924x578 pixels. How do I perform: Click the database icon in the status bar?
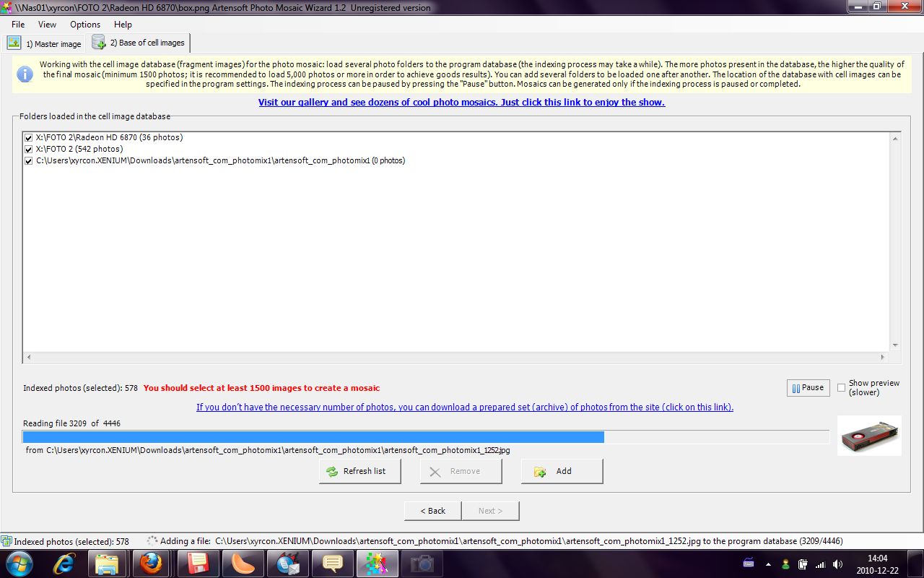[x=6, y=541]
